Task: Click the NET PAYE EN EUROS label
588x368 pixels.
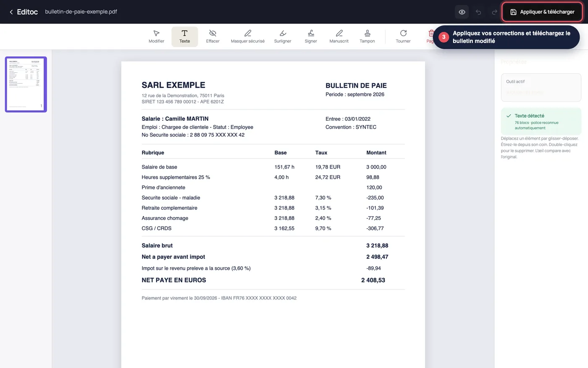Action: [174, 280]
